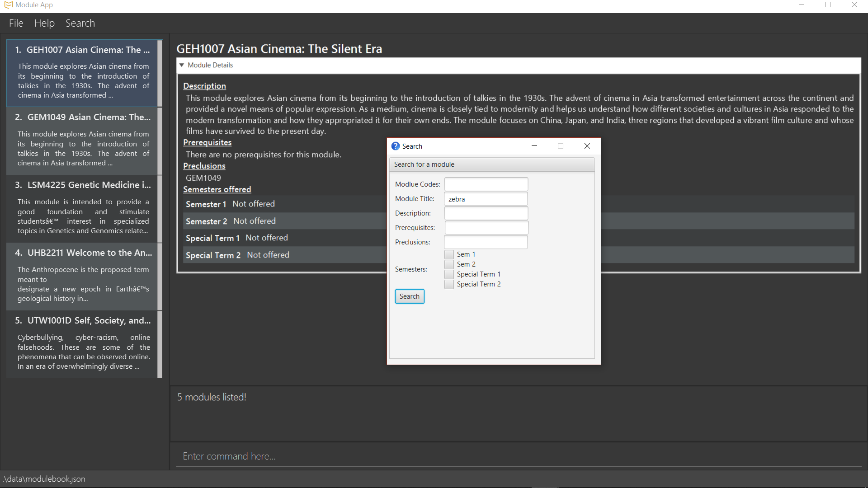Click the Module App envelope icon
This screenshot has height=488, width=868.
pyautogui.click(x=8, y=5)
